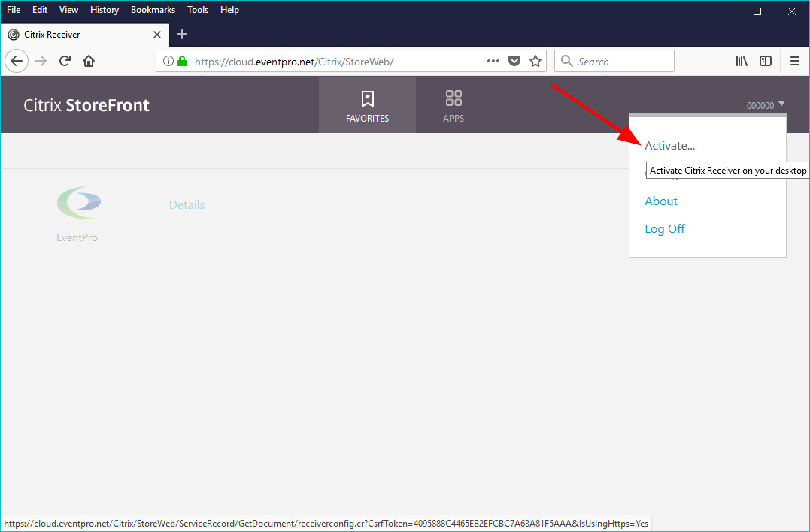The image size is (810, 532).
Task: Select the Citrix Receiver browser tab
Action: (x=85, y=35)
